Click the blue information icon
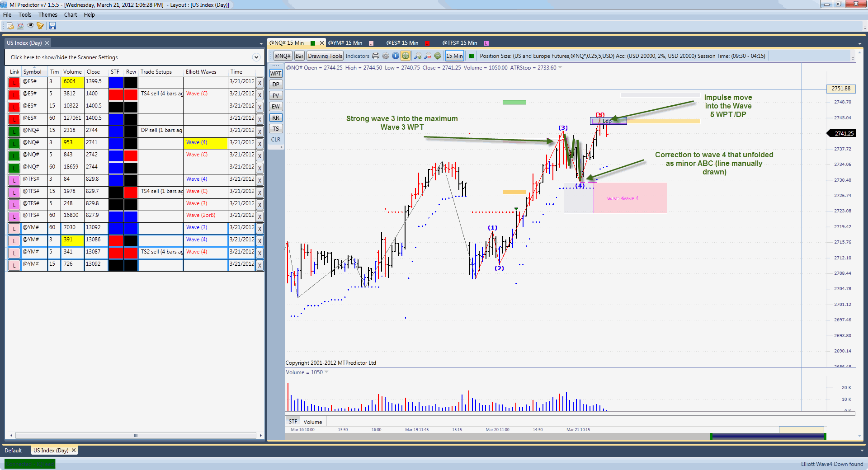868x470 pixels. pos(396,56)
